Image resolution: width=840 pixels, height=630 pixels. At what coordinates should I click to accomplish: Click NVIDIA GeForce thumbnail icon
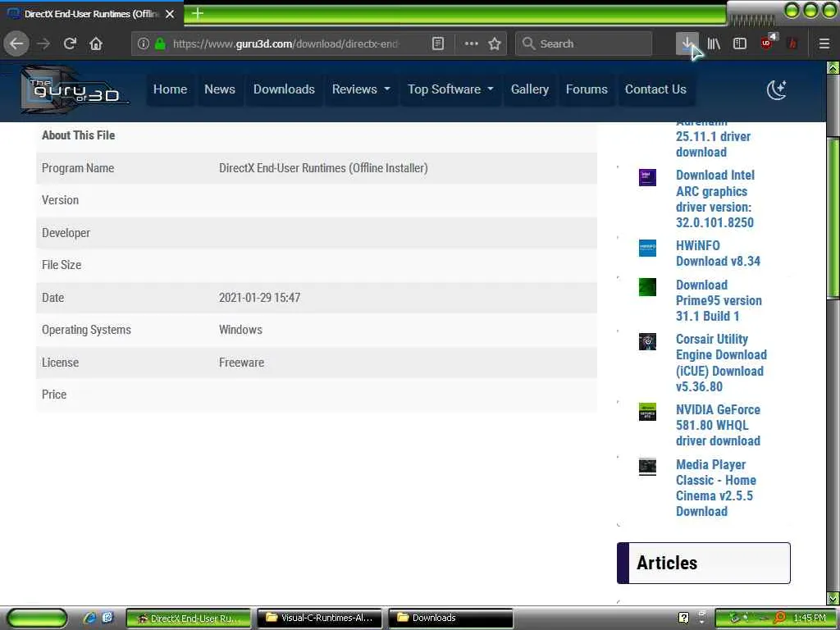(647, 412)
